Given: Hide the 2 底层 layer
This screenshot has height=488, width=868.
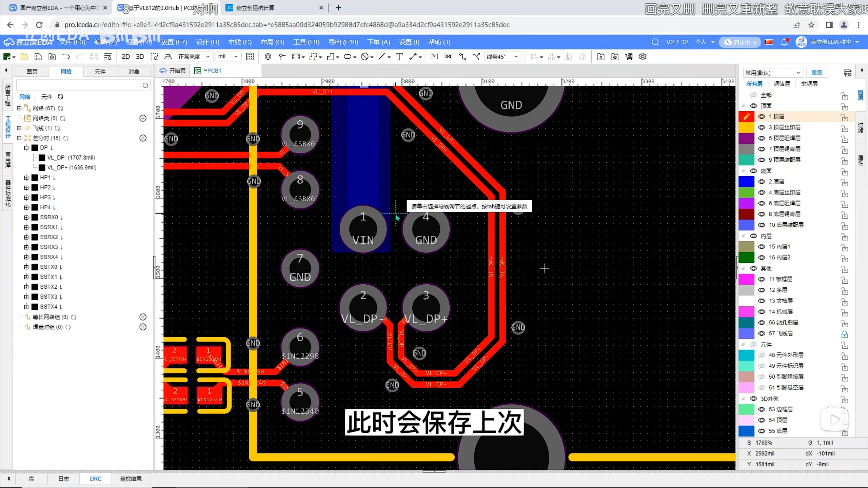Looking at the screenshot, I should click(x=762, y=182).
